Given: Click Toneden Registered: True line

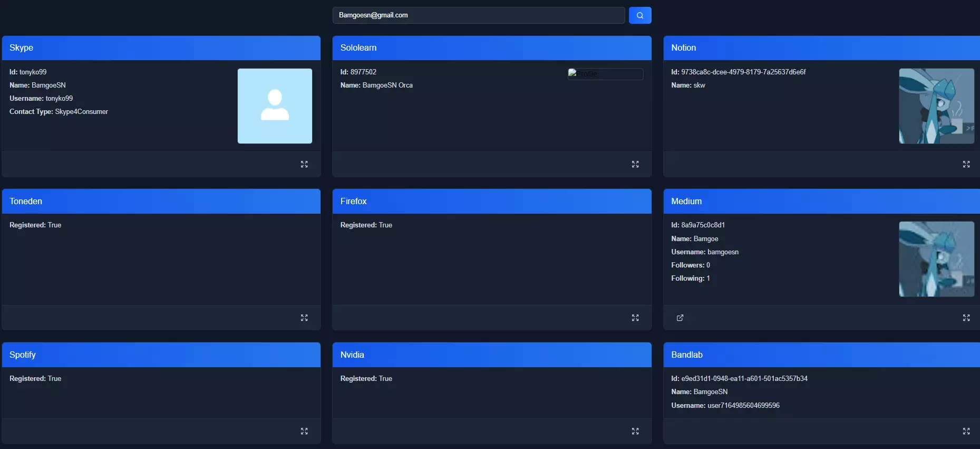Looking at the screenshot, I should [x=35, y=225].
